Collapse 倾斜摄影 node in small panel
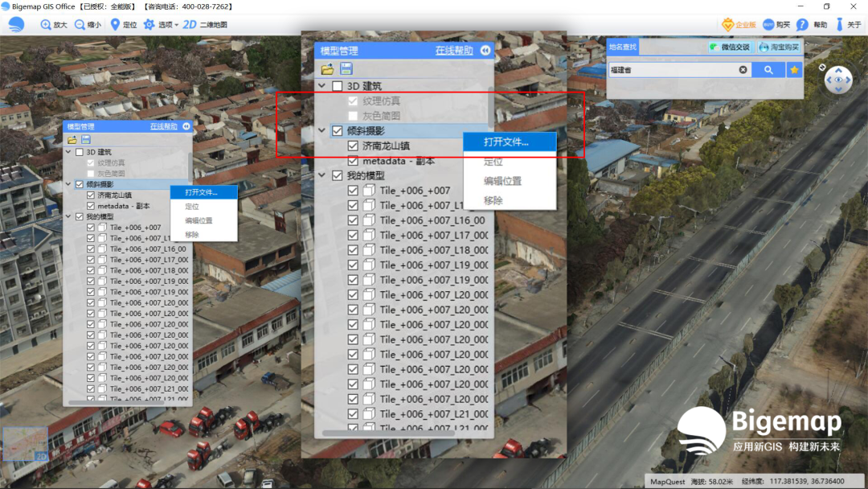 coord(68,184)
